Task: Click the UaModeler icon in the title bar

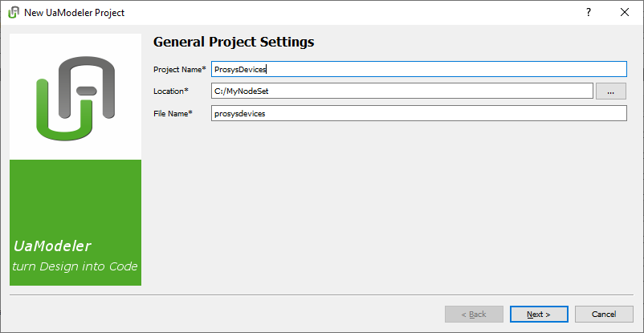Action: [x=14, y=13]
